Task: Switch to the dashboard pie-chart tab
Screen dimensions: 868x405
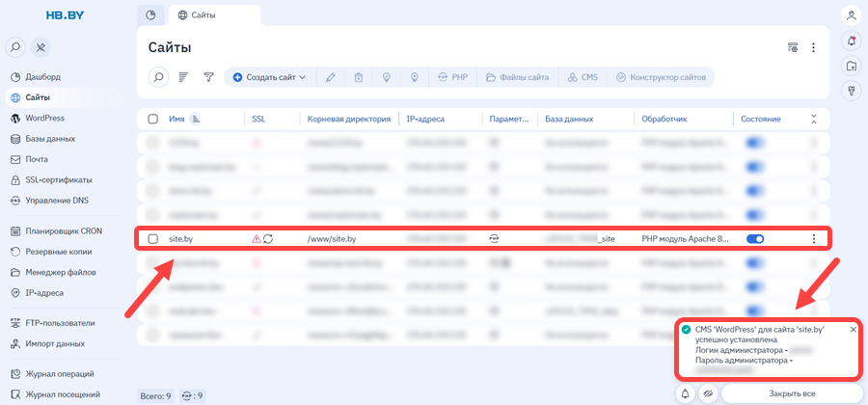Action: pyautogui.click(x=150, y=15)
